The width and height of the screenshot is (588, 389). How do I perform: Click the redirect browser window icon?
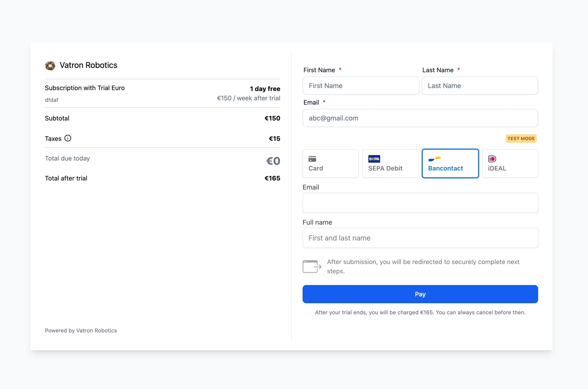click(312, 267)
